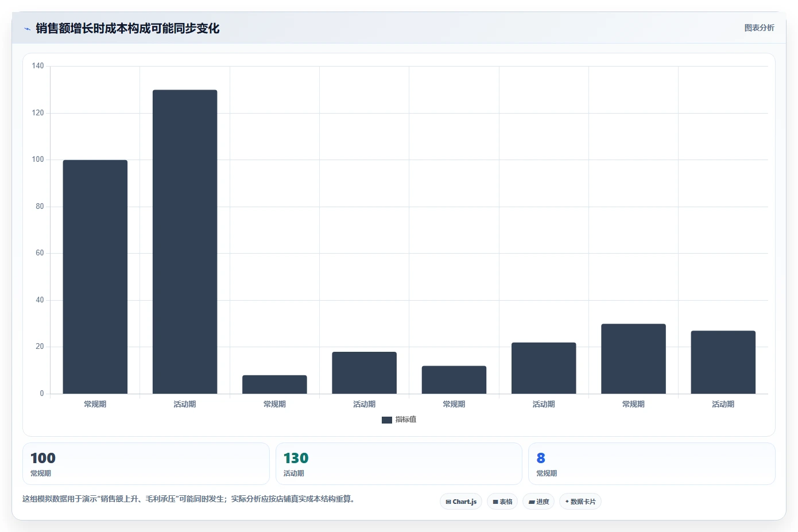This screenshot has height=532, width=798.
Task: Click 常规期 axis label under the 100 bar
Action: point(95,405)
